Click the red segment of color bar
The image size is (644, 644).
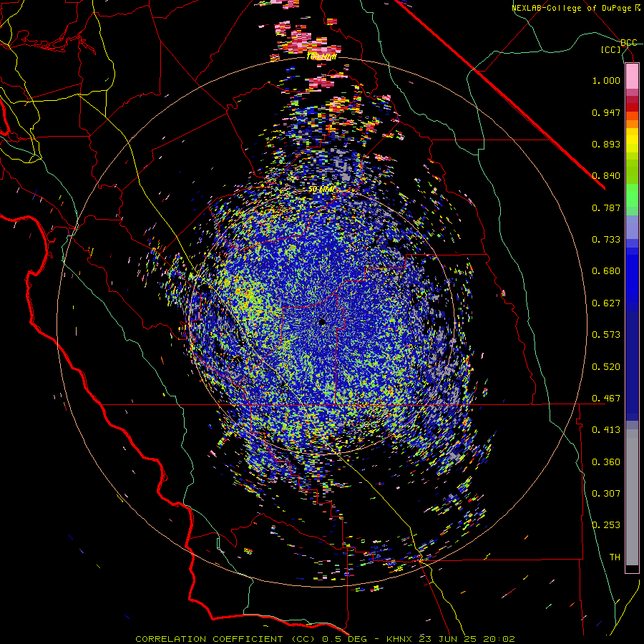(x=632, y=107)
